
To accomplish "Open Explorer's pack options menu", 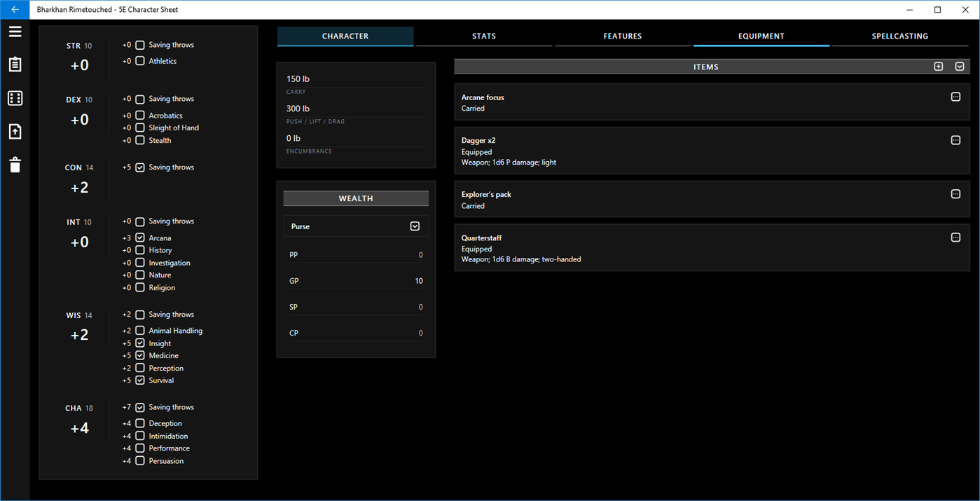I will pos(955,194).
